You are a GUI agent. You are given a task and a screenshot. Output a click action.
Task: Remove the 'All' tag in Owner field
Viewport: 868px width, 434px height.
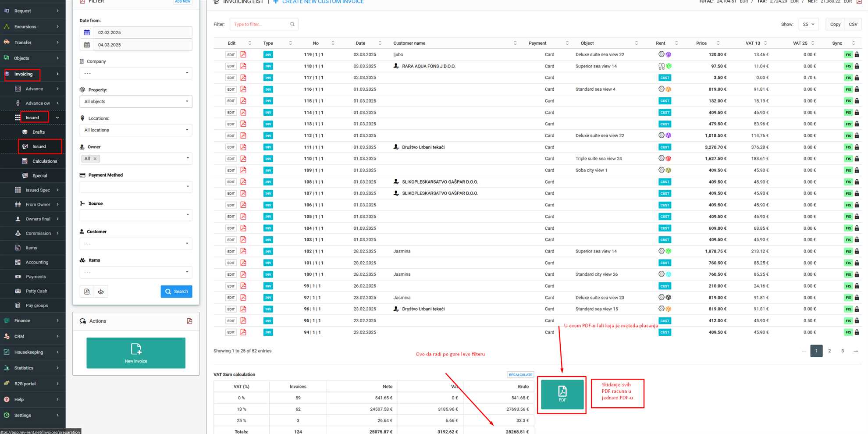coord(95,159)
